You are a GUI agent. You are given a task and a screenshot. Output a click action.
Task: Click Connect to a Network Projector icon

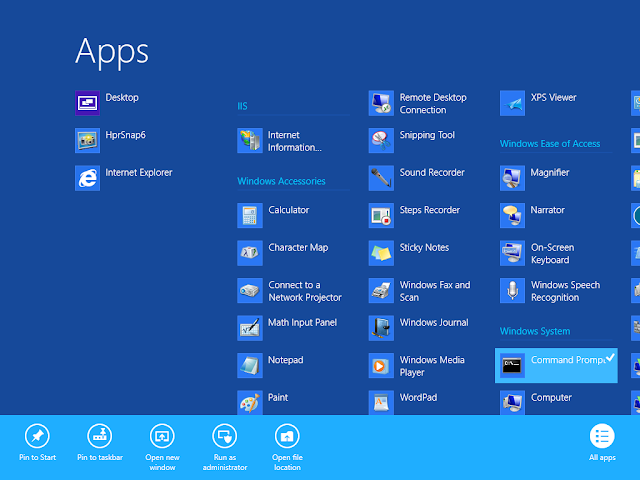(250, 291)
